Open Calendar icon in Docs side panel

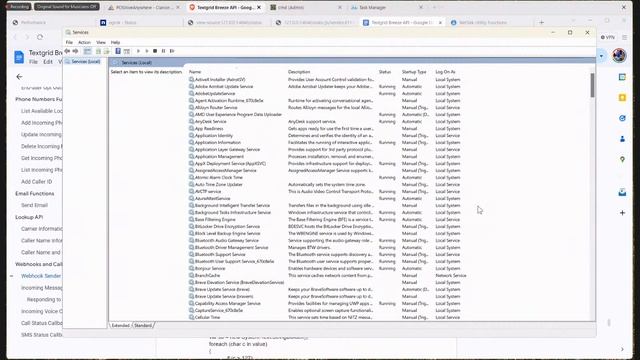[622, 77]
